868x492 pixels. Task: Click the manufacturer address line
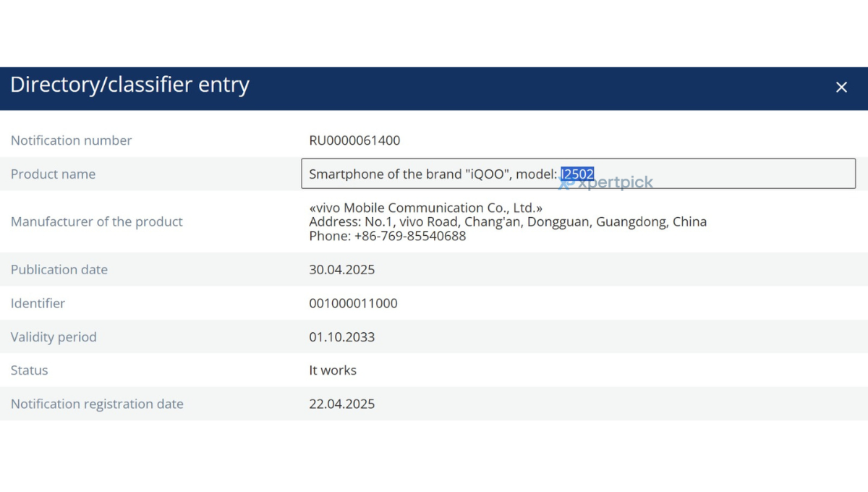click(x=508, y=221)
